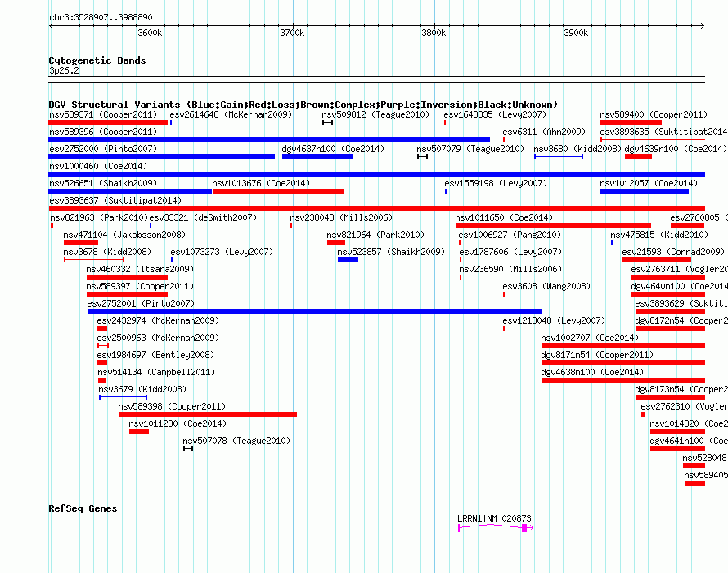The width and height of the screenshot is (728, 573).
Task: Select nsv514134 (Campbell2011) red bar
Action: pos(102,380)
